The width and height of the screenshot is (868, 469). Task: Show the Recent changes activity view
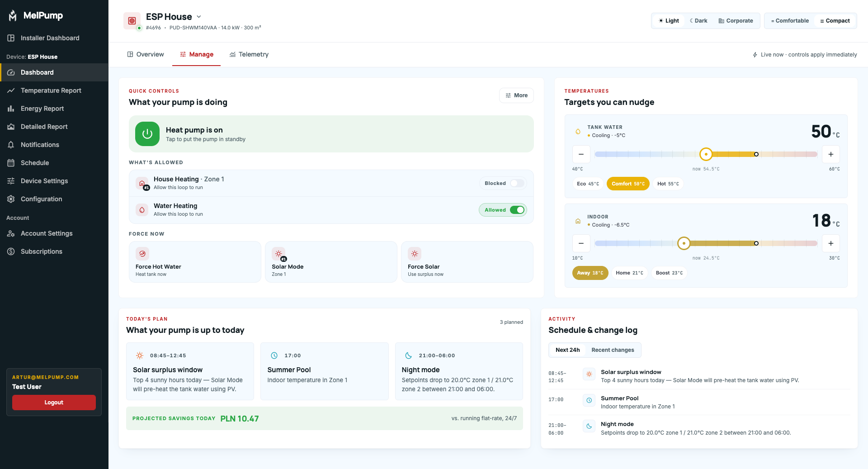pos(613,350)
